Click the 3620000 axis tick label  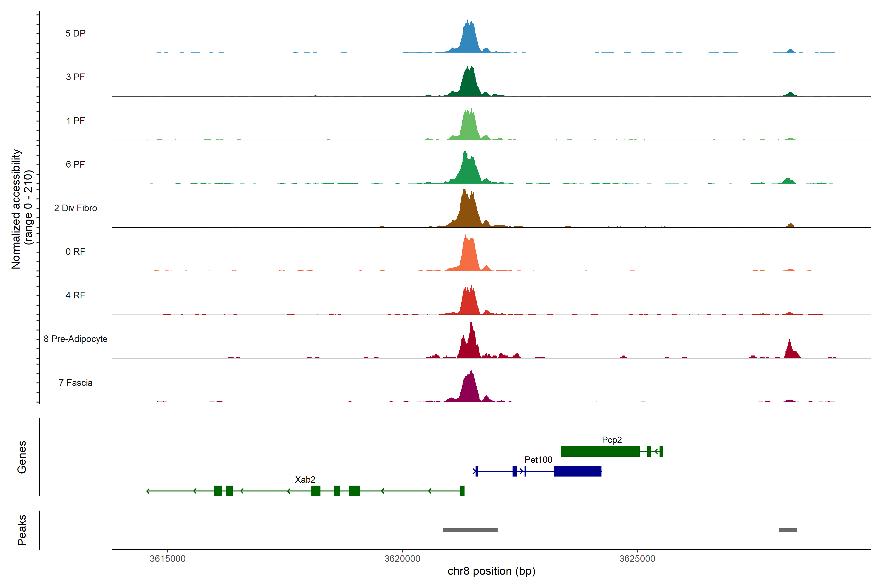(x=402, y=559)
